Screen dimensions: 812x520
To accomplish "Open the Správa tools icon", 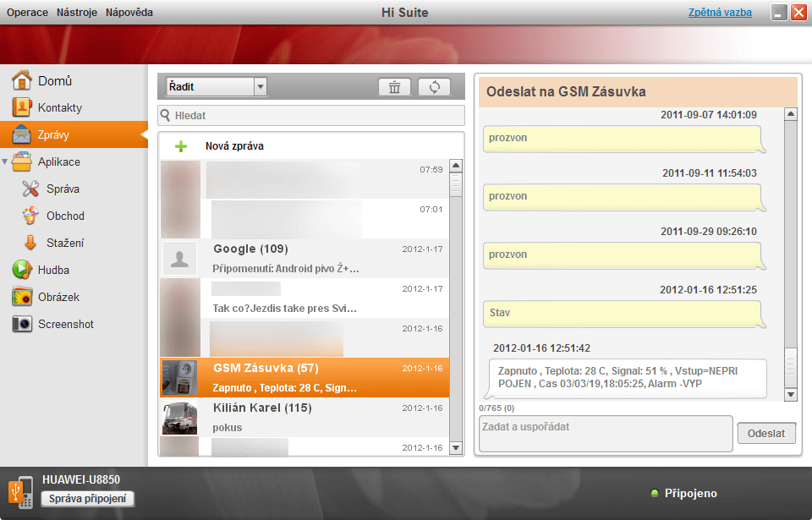I will point(30,189).
